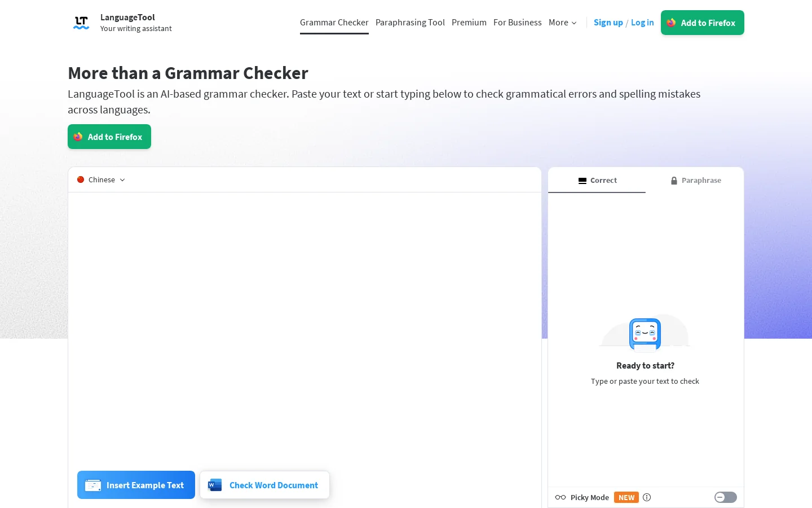Image resolution: width=812 pixels, height=508 pixels.
Task: Expand the More menu
Action: click(563, 23)
